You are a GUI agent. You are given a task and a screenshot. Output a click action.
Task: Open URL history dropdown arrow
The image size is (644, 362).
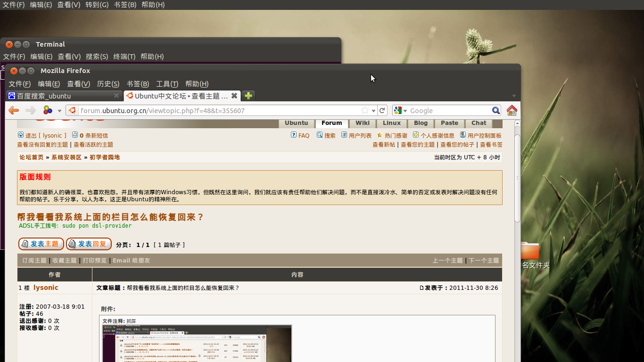(373, 111)
